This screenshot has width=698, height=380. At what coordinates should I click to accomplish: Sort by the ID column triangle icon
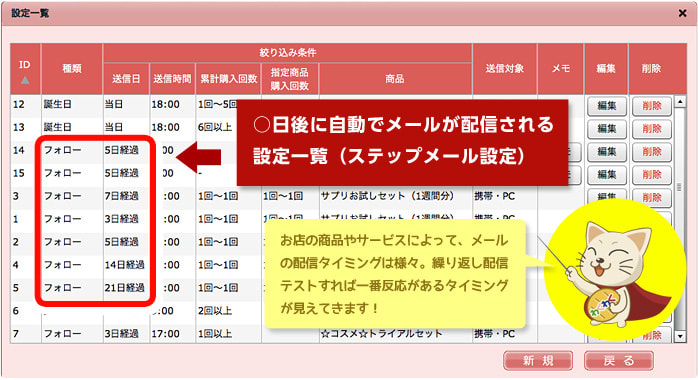25,80
